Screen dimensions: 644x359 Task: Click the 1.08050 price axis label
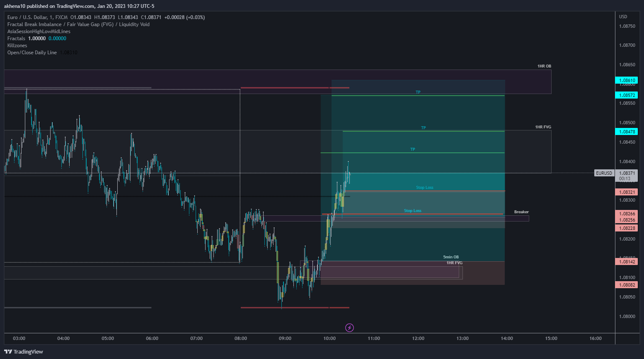pos(627,297)
